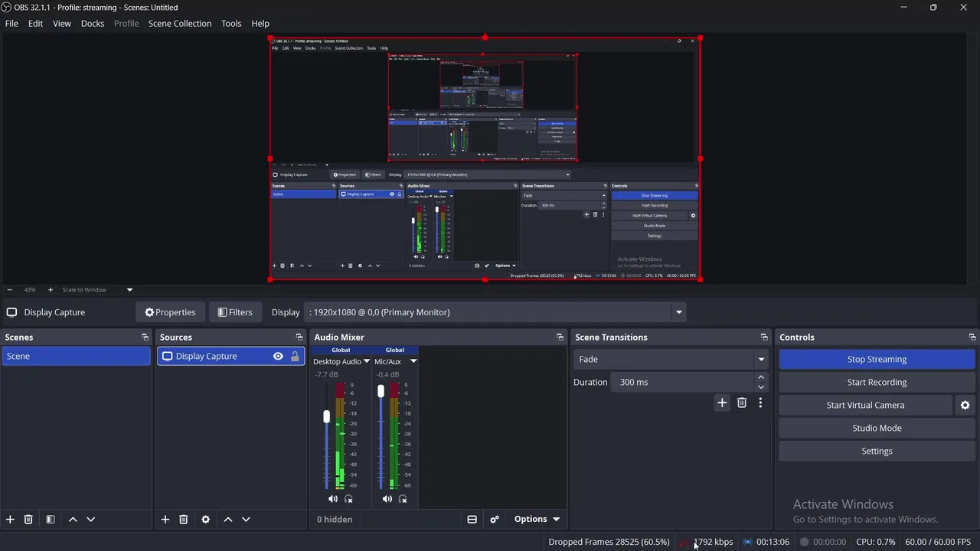
Task: Select Display Capture source row
Action: pyautogui.click(x=231, y=356)
